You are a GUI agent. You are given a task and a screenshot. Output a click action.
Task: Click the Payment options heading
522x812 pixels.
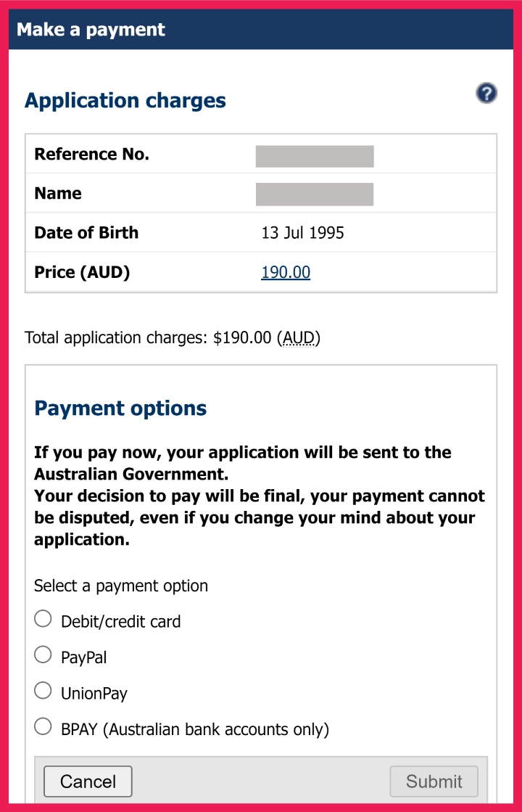click(120, 408)
